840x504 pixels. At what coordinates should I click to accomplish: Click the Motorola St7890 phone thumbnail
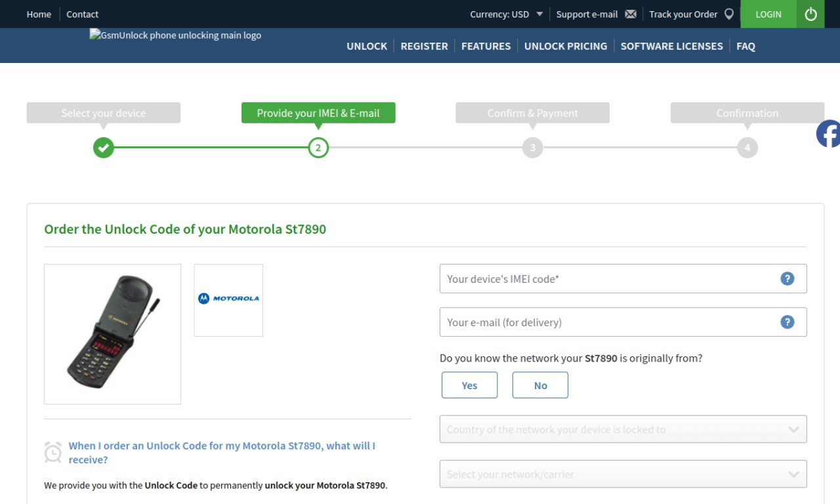112,334
